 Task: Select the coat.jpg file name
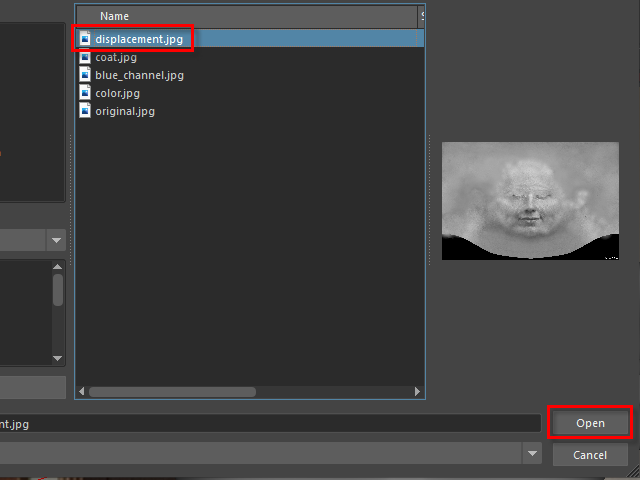(x=116, y=57)
